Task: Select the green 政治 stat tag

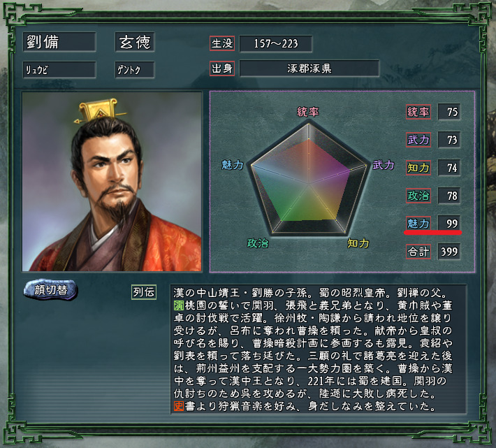Action: pyautogui.click(x=418, y=195)
